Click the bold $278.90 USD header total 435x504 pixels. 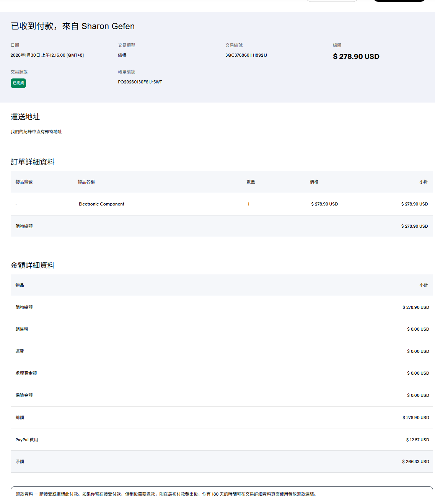pos(356,57)
